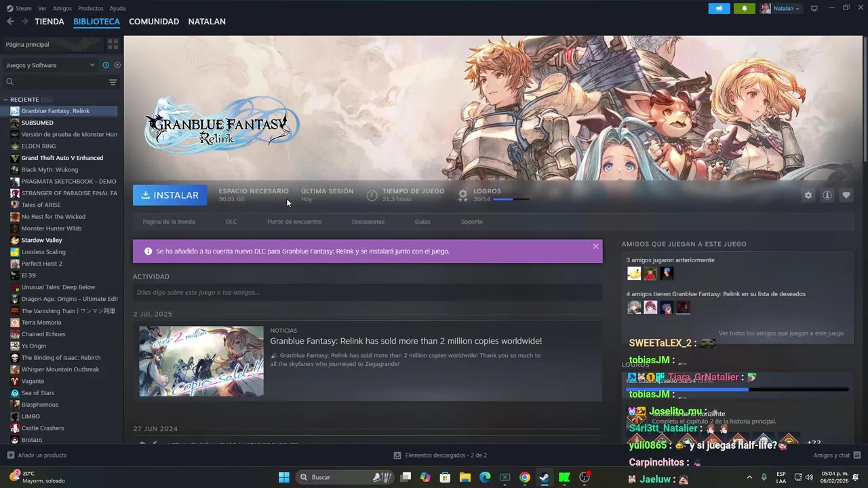Click the blue announcements megaphone button
The width and height of the screenshot is (868, 488).
tap(719, 8)
